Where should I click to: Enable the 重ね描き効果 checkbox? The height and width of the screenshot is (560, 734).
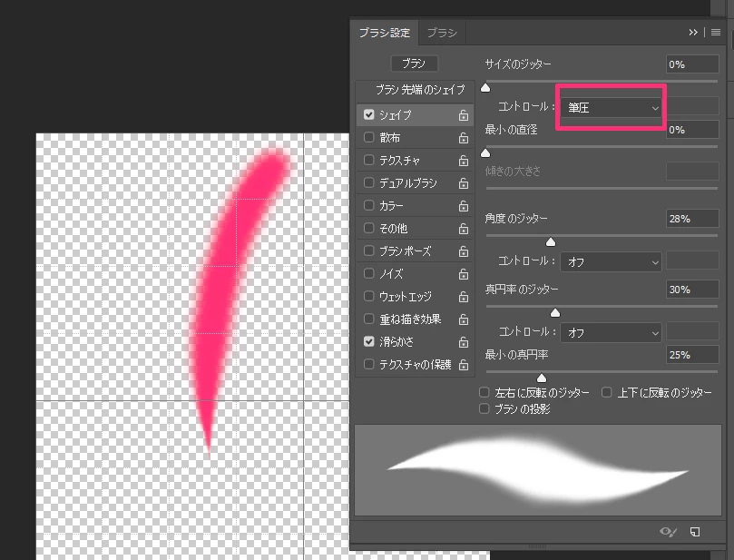pyautogui.click(x=369, y=319)
